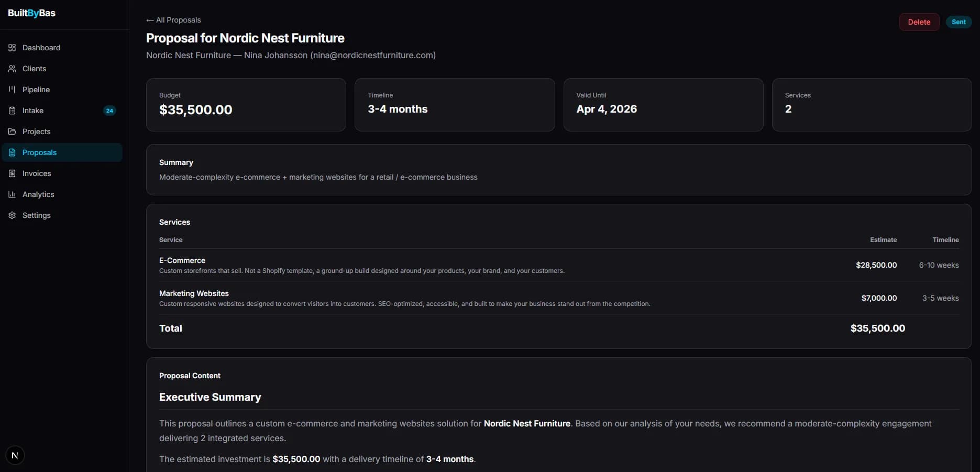This screenshot has height=472, width=980.
Task: Return to All Proposals list
Action: [x=173, y=20]
